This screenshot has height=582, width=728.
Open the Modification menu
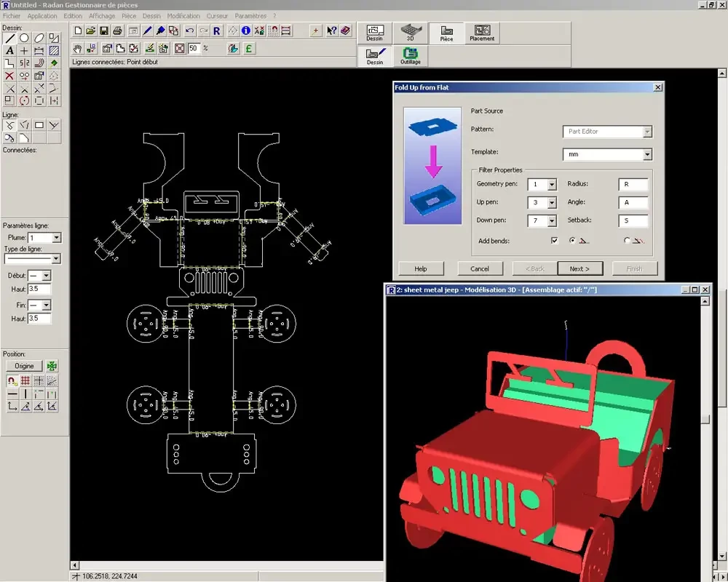[183, 16]
